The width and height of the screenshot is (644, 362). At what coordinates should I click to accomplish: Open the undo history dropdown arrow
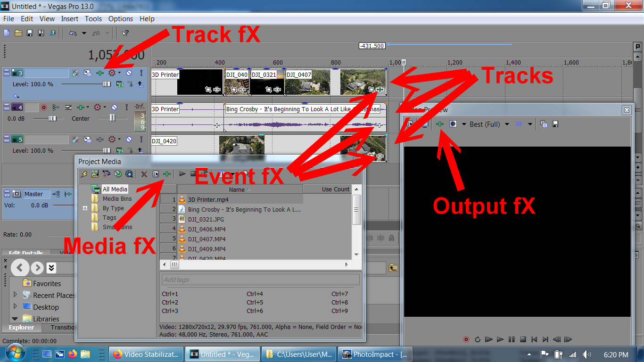pos(84,33)
